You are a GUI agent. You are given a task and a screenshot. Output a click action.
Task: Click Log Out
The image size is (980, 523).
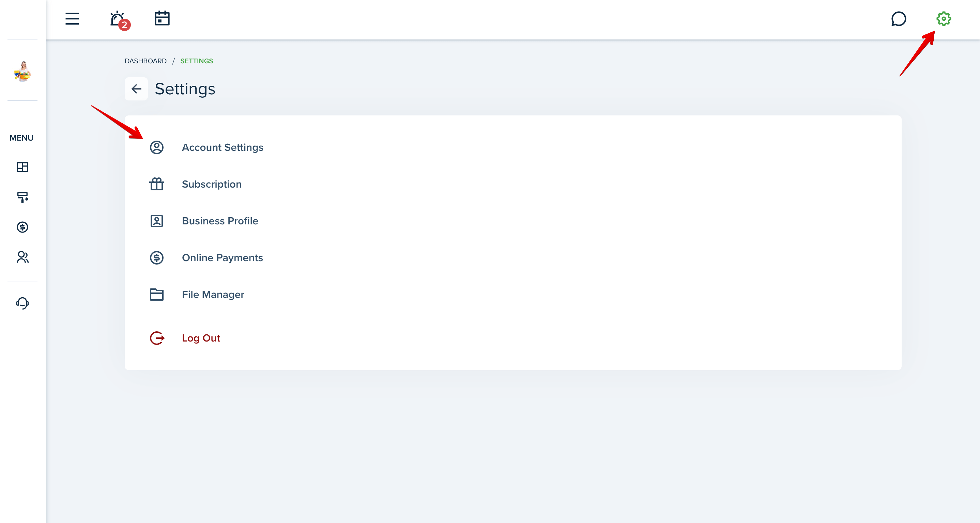tap(201, 338)
